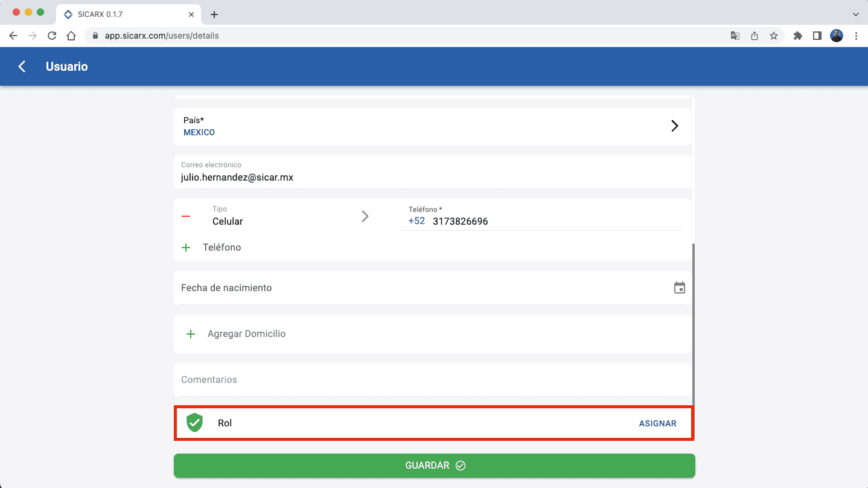Click the red minus icon to remove phone

click(186, 216)
